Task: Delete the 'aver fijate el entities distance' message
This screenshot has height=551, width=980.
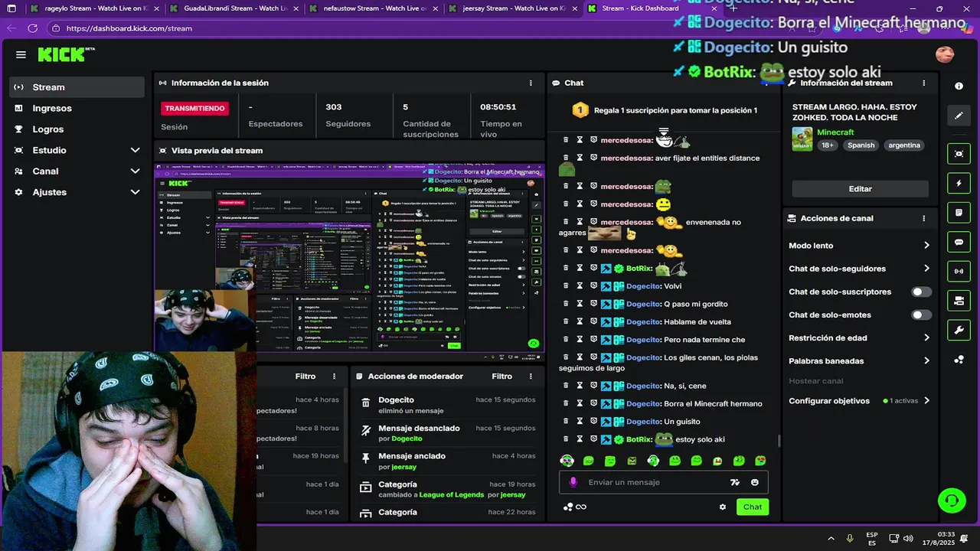Action: coord(566,158)
